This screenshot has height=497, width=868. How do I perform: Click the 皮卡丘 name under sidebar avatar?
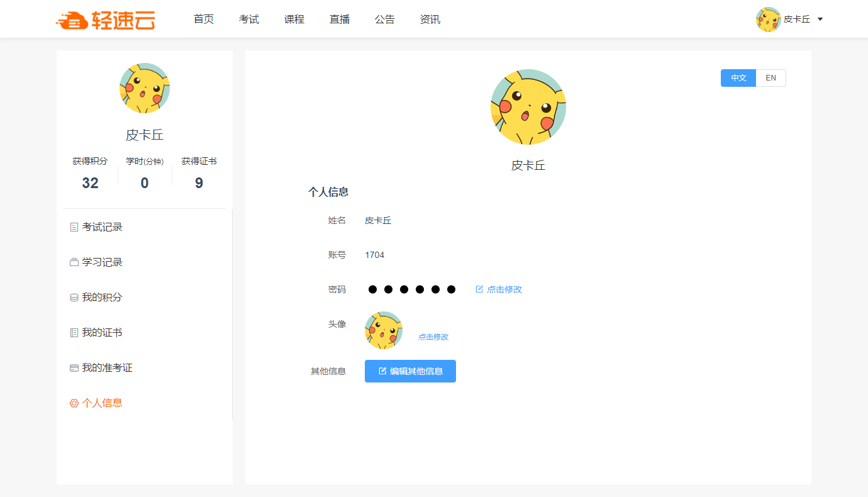[x=145, y=135]
